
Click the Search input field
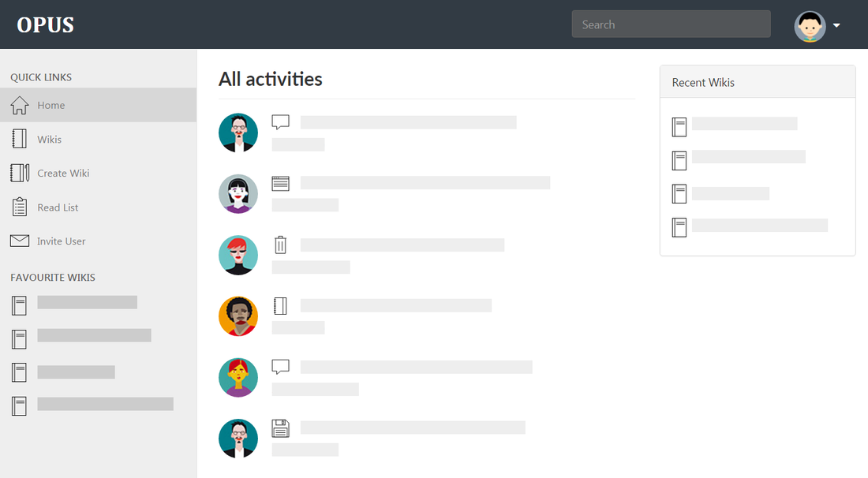(671, 24)
